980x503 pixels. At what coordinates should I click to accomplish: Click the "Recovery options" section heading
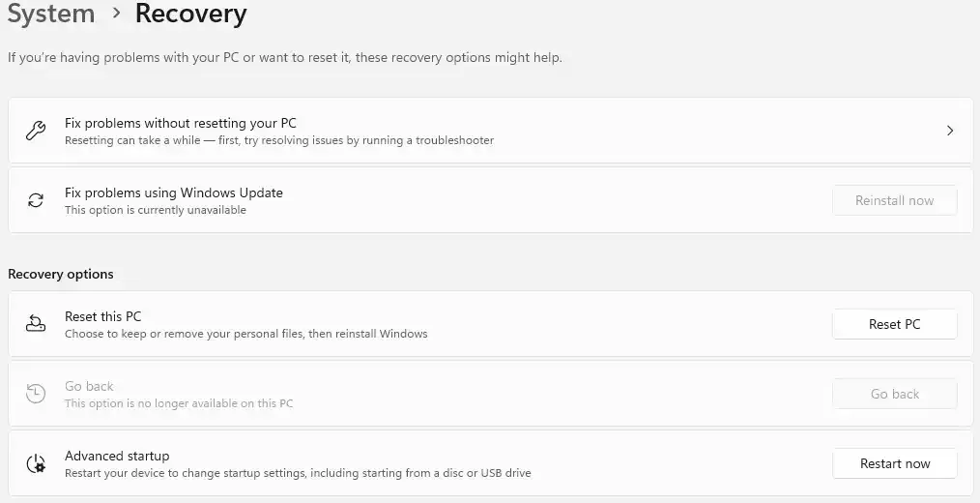[x=61, y=274]
